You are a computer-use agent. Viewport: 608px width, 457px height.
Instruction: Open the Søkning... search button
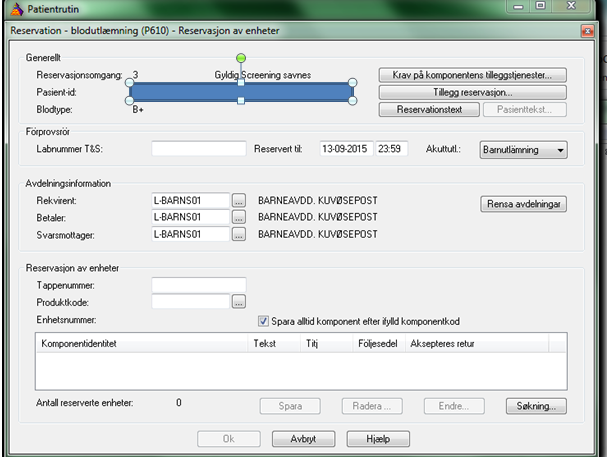pos(536,406)
